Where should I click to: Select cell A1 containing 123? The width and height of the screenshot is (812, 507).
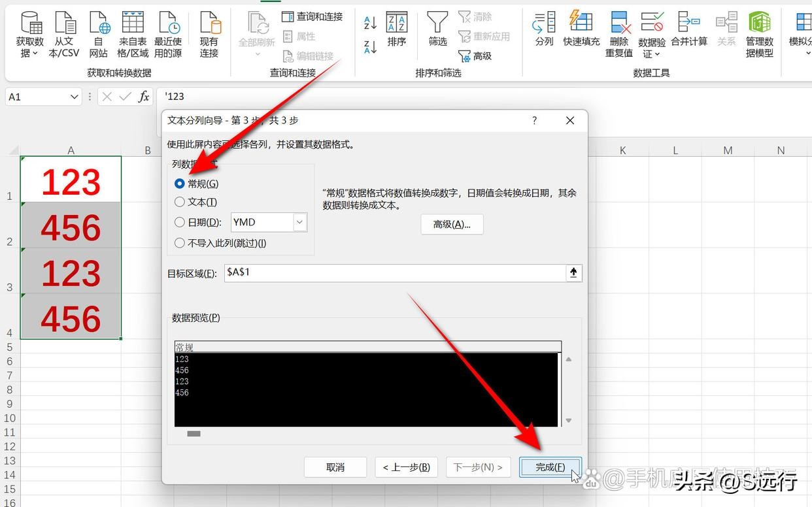tap(71, 180)
